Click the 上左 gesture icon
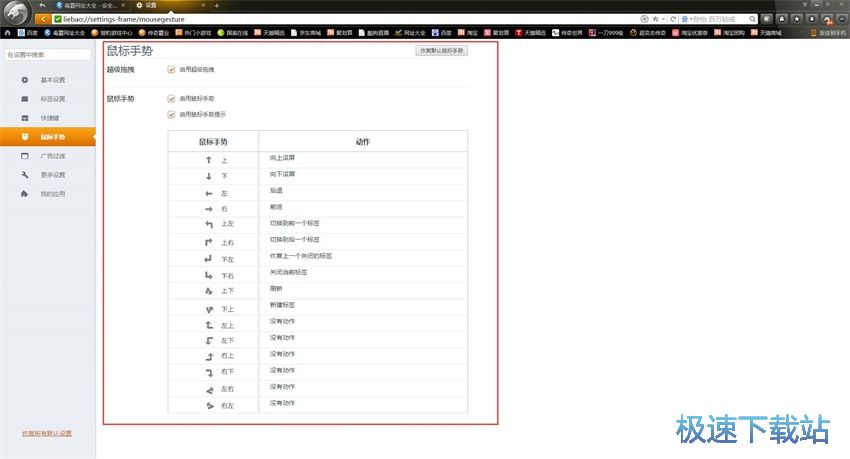 point(209,224)
